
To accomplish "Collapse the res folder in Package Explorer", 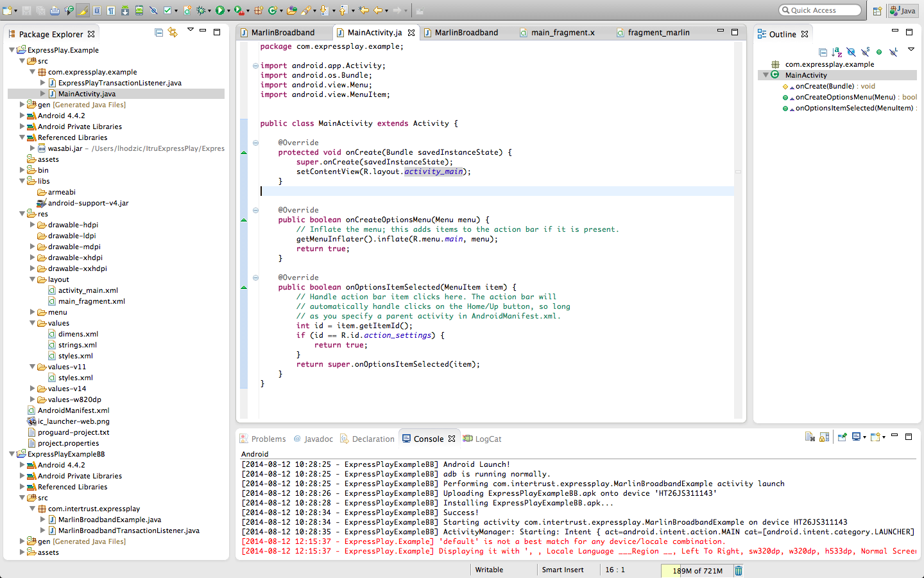I will [22, 214].
